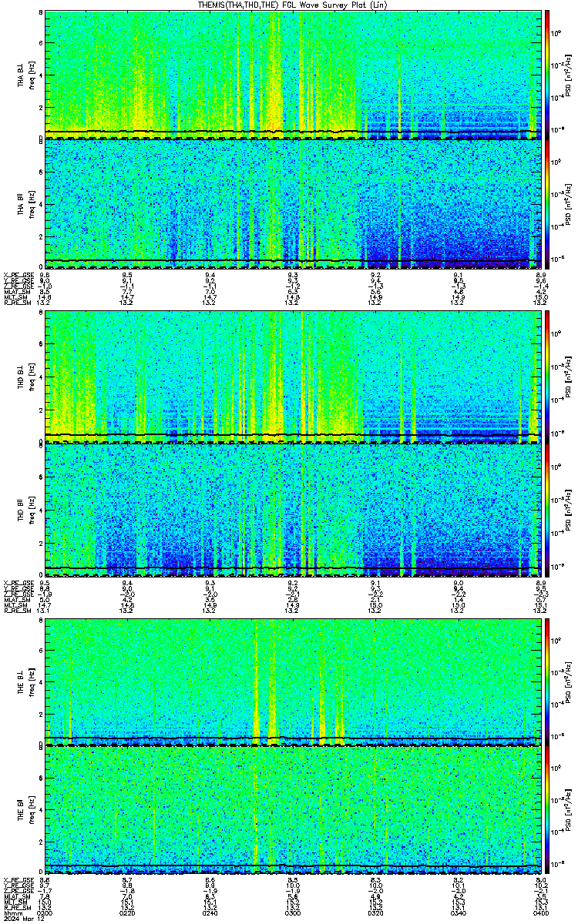Screen dimensions: 578x924
Task: Click the 0240 time tick label
Action: tap(210, 912)
